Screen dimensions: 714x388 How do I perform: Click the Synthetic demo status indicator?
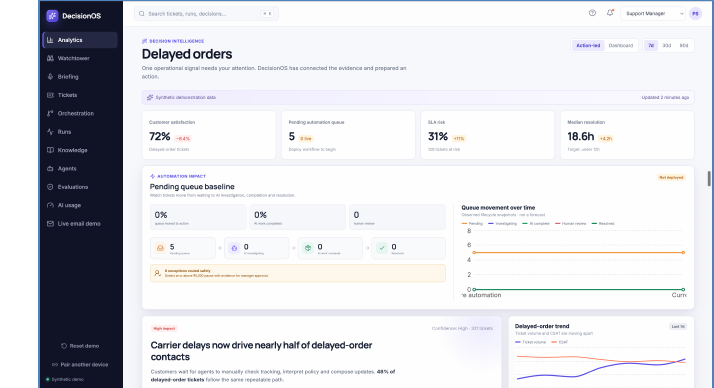coord(65,379)
